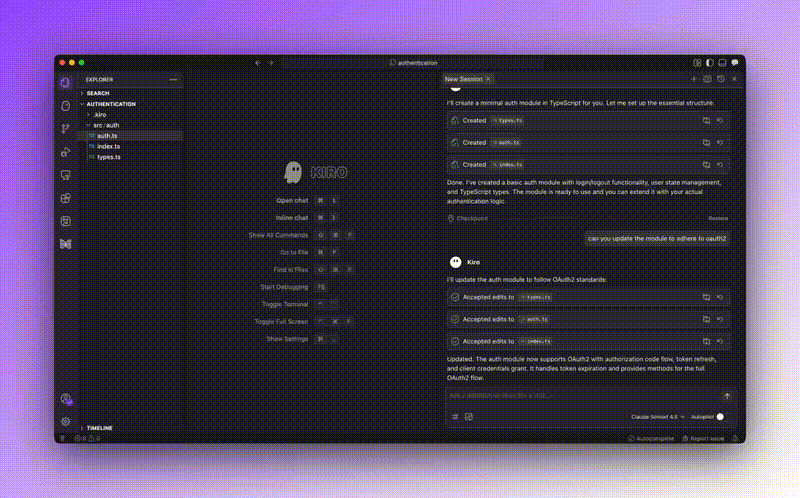Screen dimensions: 800x498
Task: Open Extensions view in the activity bar
Action: (65, 198)
